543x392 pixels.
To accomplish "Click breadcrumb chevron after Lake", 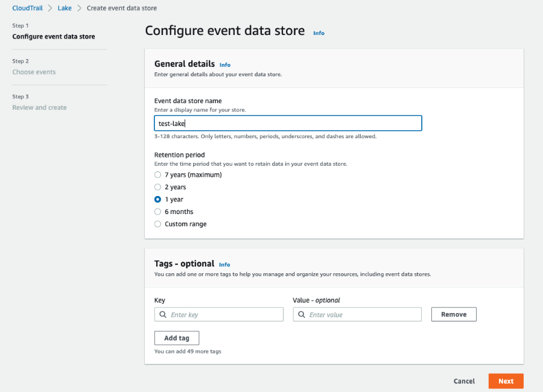I will click(x=79, y=8).
